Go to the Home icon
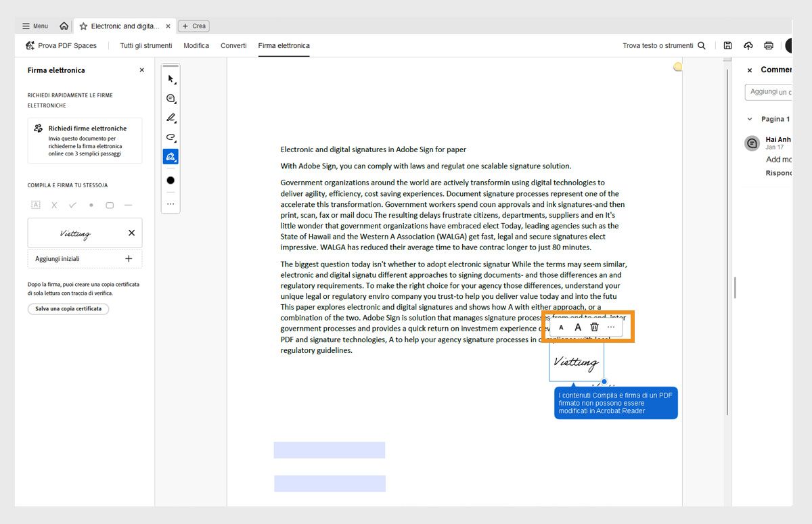The width and height of the screenshot is (812, 524). tap(64, 26)
